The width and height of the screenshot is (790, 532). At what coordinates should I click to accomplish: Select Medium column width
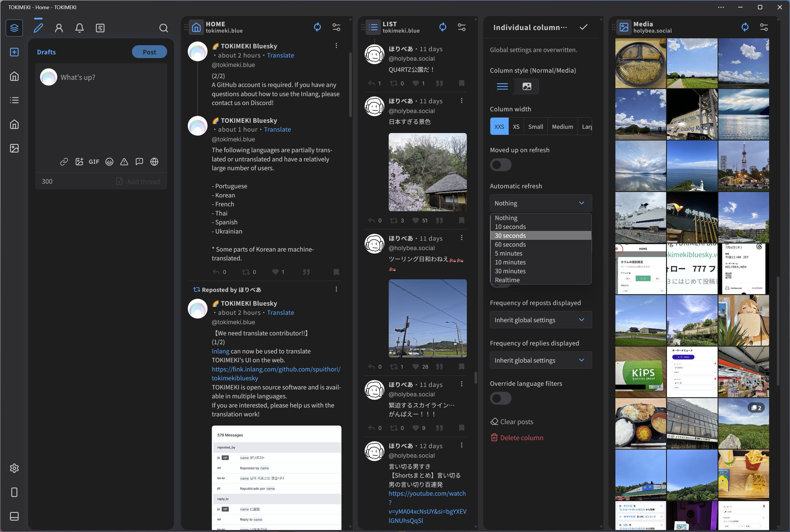562,127
